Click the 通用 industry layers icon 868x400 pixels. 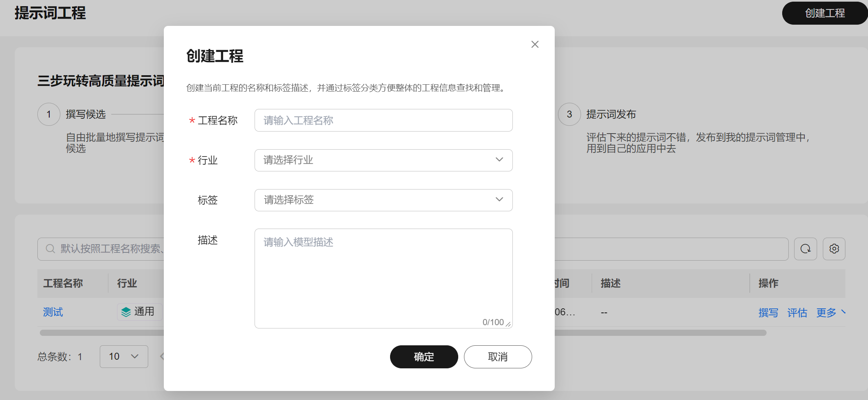pos(126,312)
